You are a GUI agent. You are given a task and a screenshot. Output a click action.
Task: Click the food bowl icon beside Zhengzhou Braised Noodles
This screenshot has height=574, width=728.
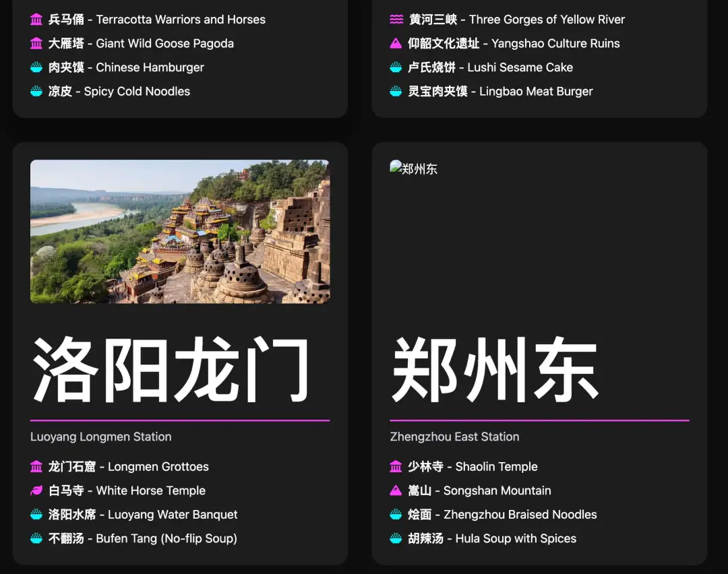pos(396,515)
